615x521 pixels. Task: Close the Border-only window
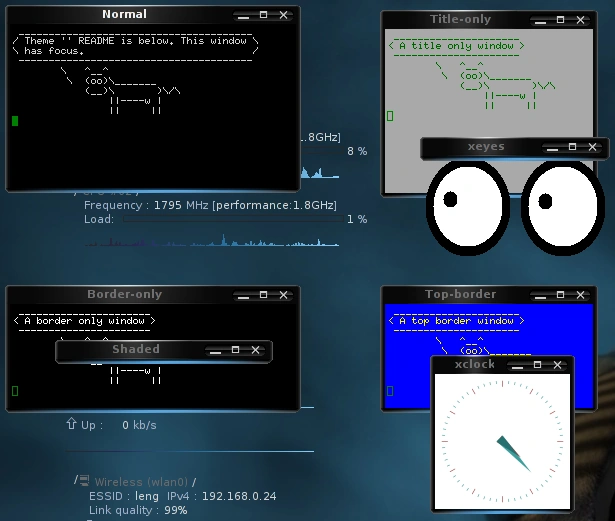point(284,295)
